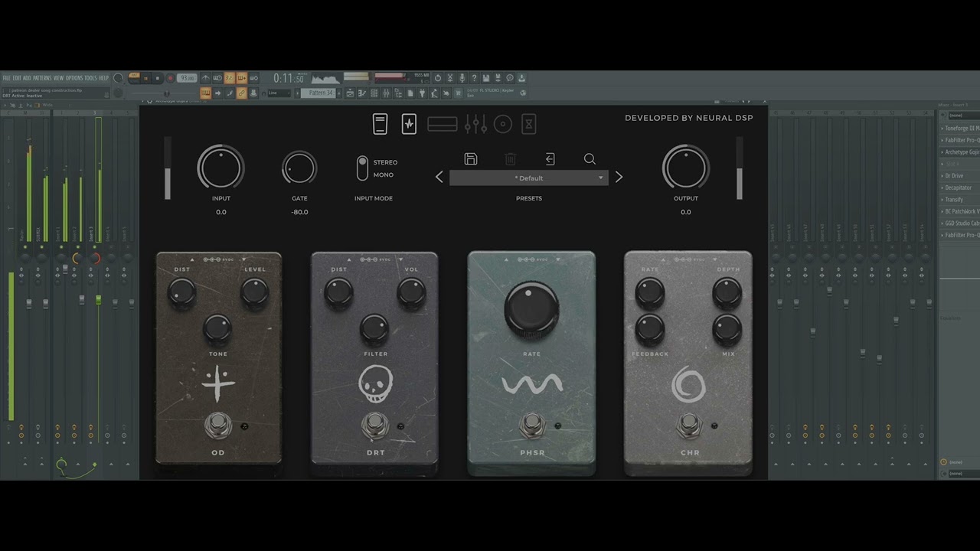Open the PATTERNS menu in FL Studio
Image resolution: width=980 pixels, height=551 pixels.
[42, 78]
